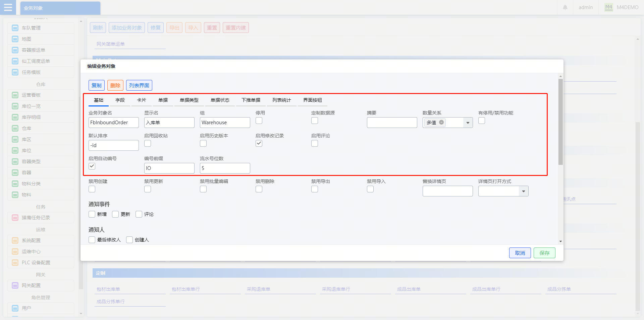This screenshot has width=644, height=320.
Task: Toggle the 停用 checkbox
Action: (259, 121)
